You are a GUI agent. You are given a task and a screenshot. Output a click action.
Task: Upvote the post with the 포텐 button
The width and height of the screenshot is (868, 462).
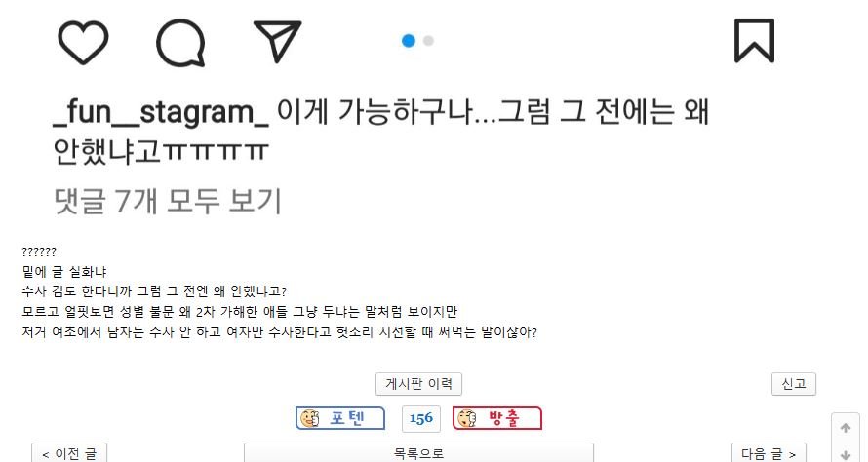340,418
